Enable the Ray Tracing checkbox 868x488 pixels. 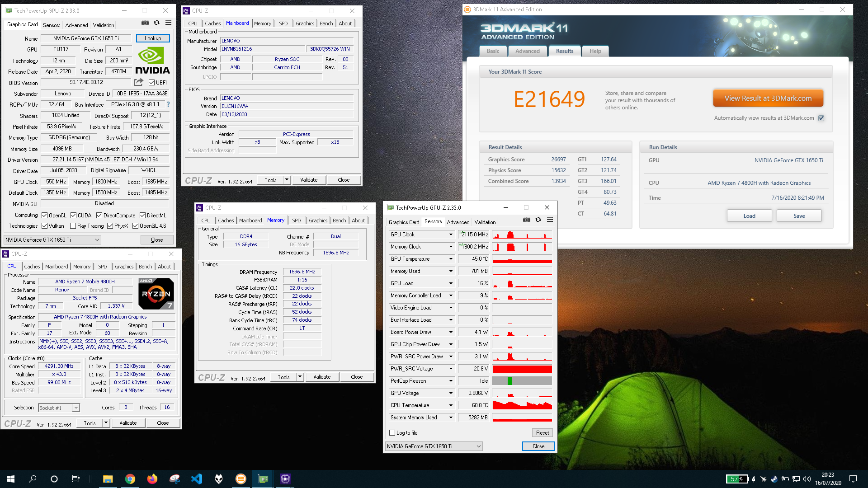click(x=73, y=226)
